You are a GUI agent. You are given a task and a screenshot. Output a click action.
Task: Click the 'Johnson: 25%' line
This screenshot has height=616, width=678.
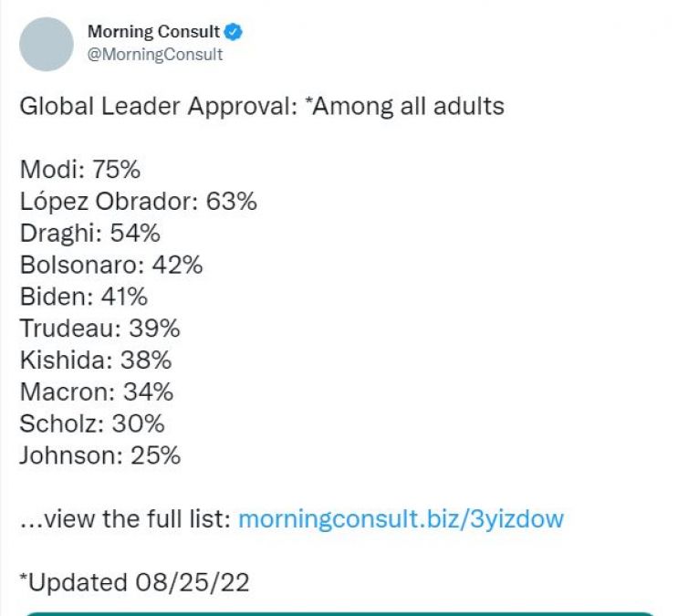99,455
